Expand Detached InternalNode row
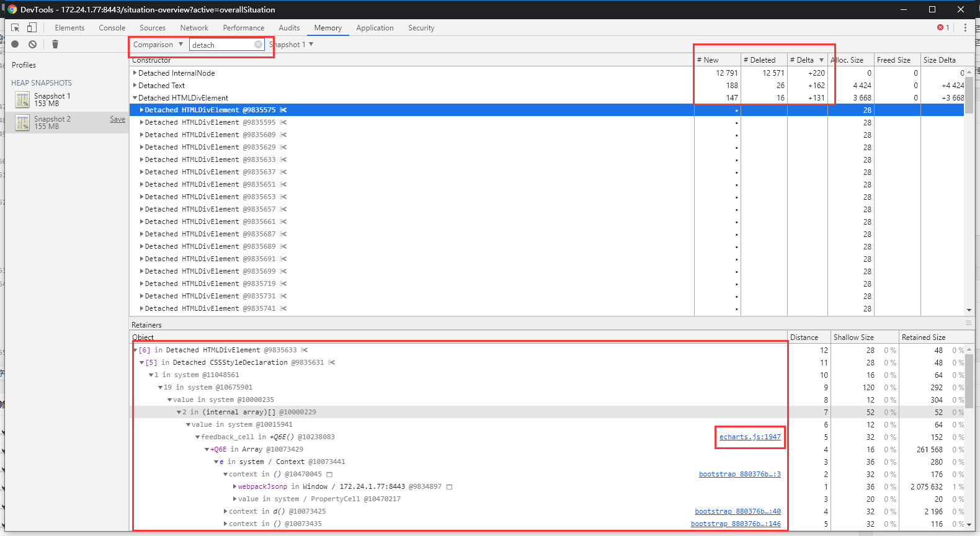Viewport: 980px width, 536px height. click(x=135, y=73)
